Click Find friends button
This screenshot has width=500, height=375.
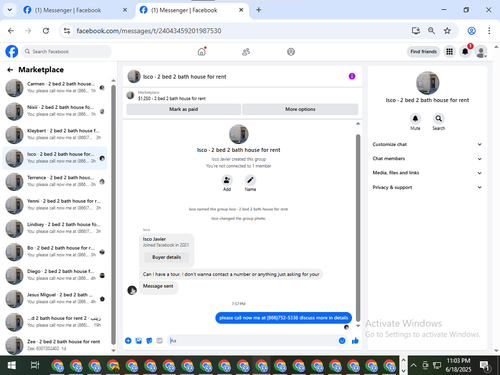(423, 52)
